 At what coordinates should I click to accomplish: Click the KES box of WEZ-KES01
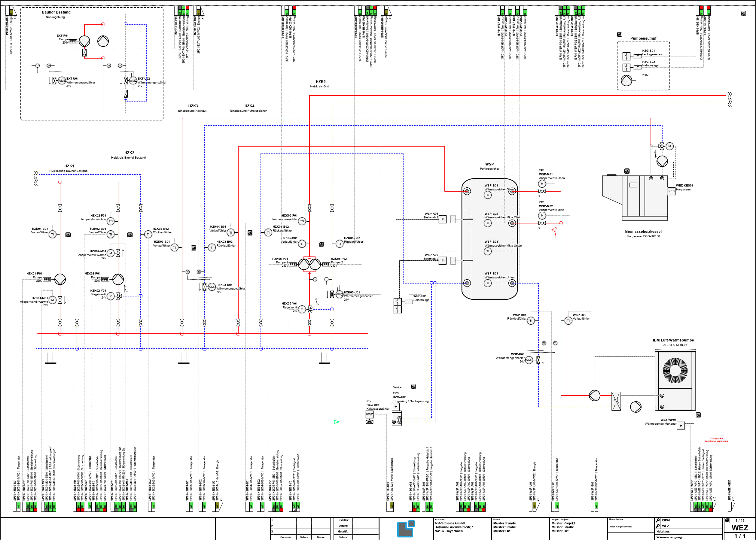coord(672,191)
